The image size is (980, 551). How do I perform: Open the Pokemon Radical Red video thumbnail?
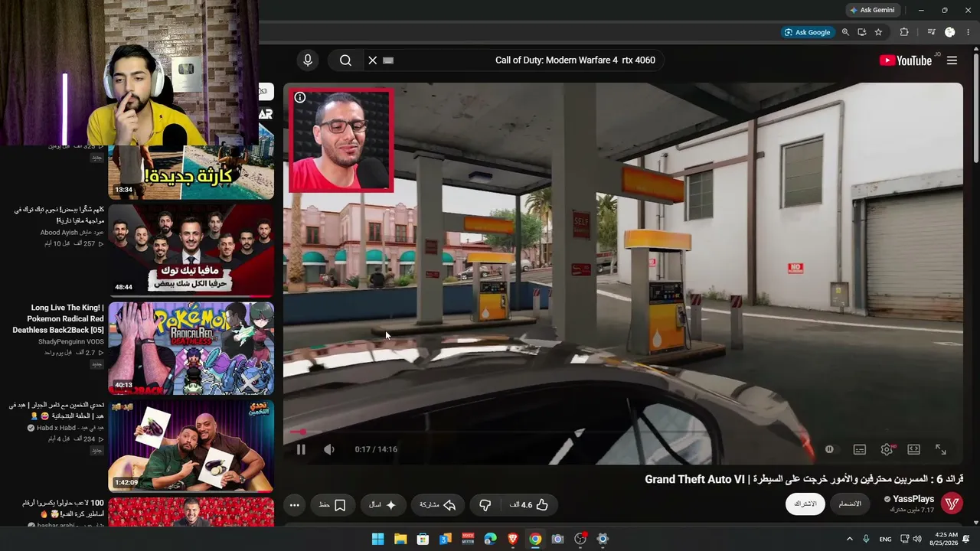(x=191, y=348)
